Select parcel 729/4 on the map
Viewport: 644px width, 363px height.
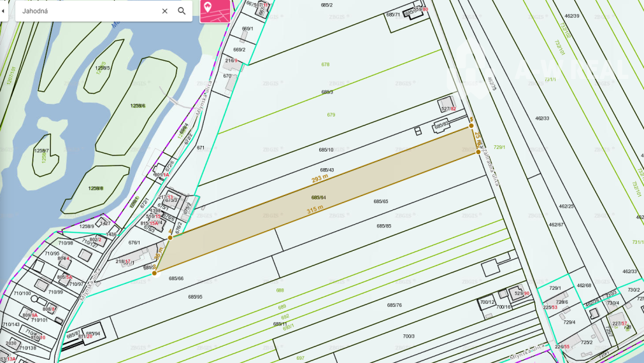[x=569, y=322]
